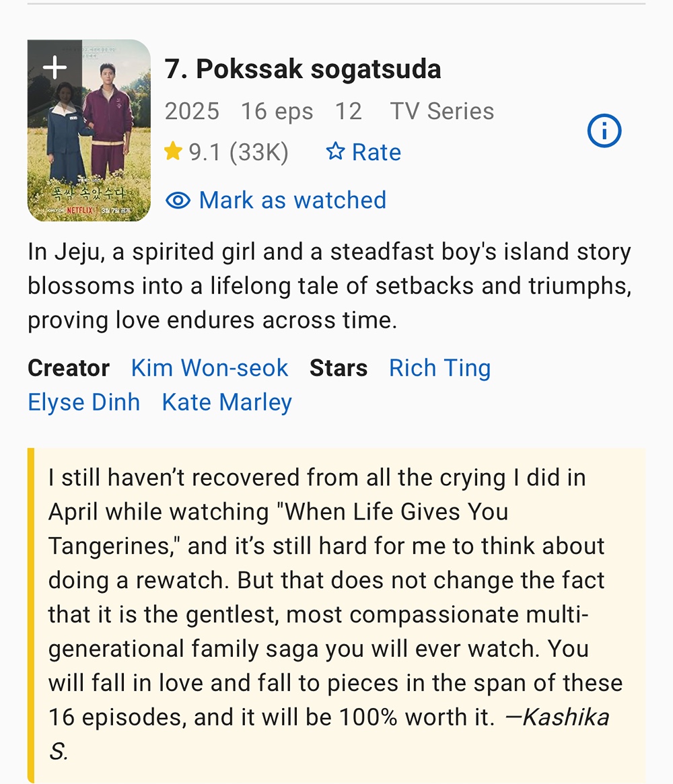Viewport: 673px width, 784px height.
Task: Open creator Kim Won-seok's page
Action: pos(209,368)
